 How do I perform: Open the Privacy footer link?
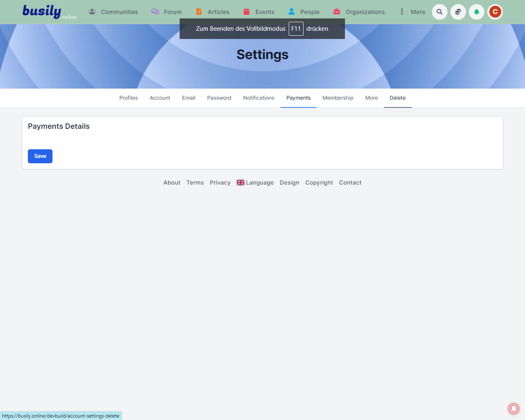point(220,183)
